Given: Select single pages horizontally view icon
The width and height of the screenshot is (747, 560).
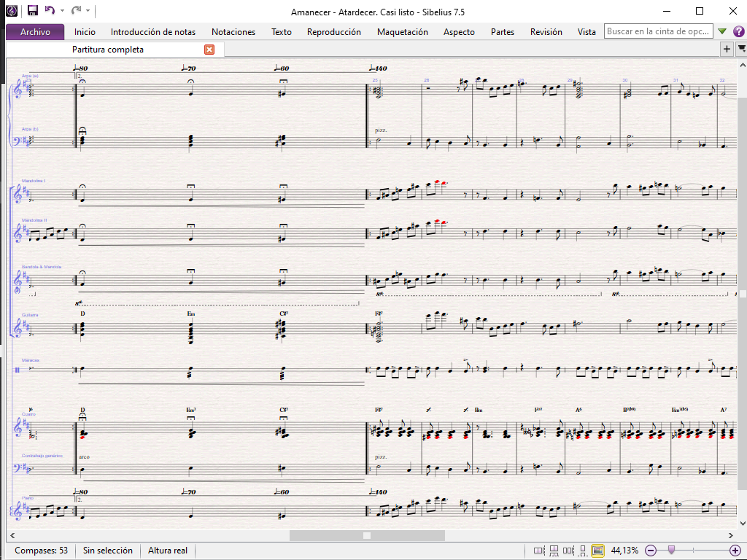Looking at the screenshot, I should coord(568,551).
